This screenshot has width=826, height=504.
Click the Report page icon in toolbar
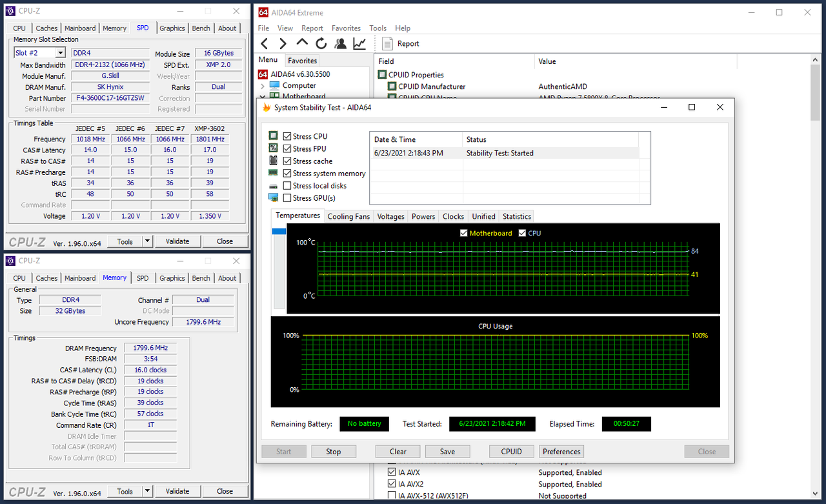coord(387,43)
